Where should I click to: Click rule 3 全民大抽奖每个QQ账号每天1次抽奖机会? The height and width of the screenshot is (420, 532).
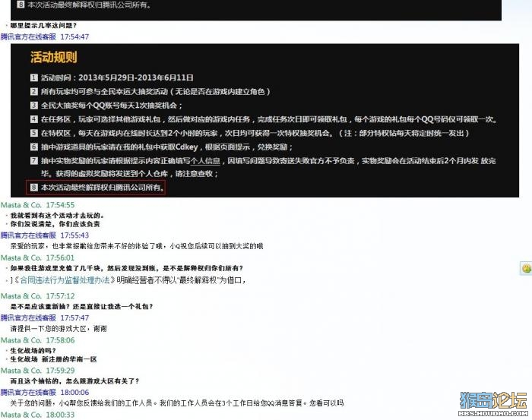(x=106, y=106)
